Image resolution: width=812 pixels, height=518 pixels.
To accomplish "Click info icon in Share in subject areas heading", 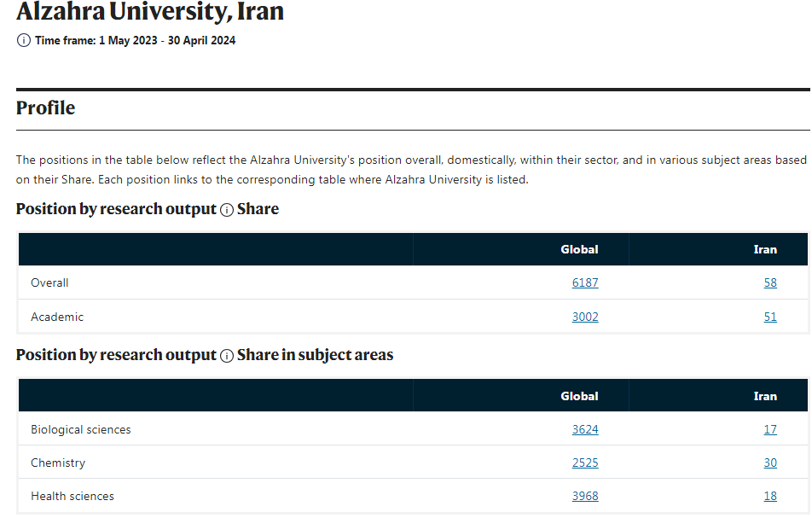I will [227, 356].
